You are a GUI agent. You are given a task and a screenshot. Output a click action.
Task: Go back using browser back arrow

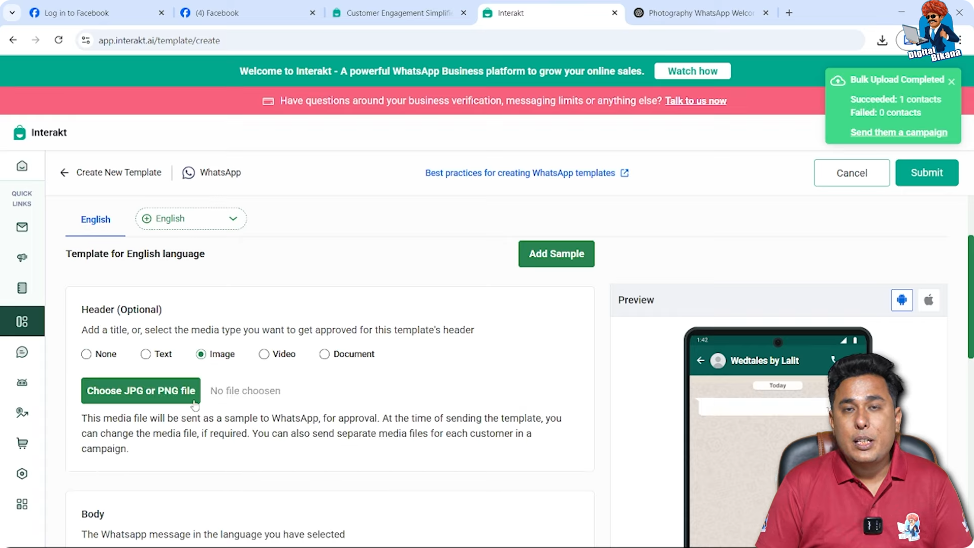(x=13, y=40)
